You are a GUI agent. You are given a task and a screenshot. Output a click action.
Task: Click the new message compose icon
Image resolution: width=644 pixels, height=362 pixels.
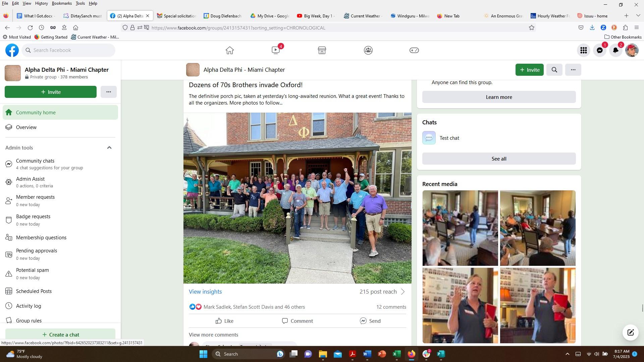click(631, 332)
